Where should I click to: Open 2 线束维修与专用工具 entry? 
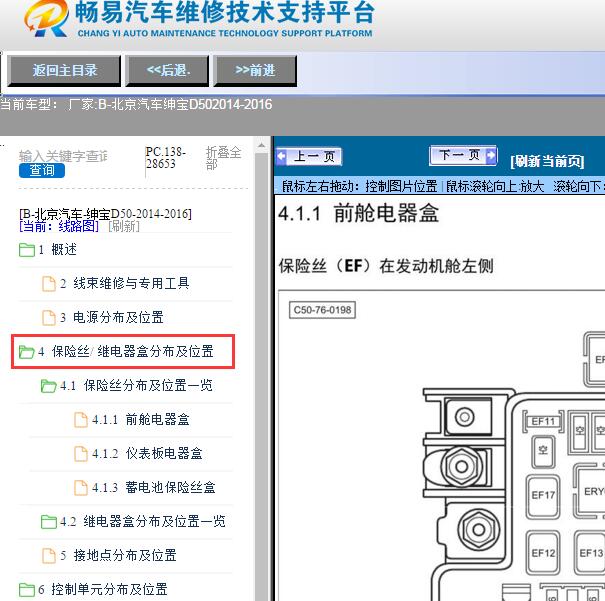[x=125, y=284]
